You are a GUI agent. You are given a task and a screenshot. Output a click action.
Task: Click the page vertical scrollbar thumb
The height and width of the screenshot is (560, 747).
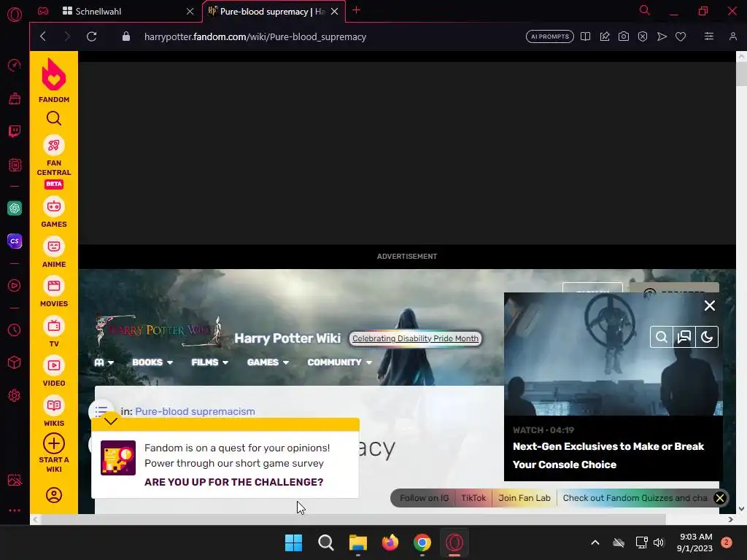pos(741,74)
